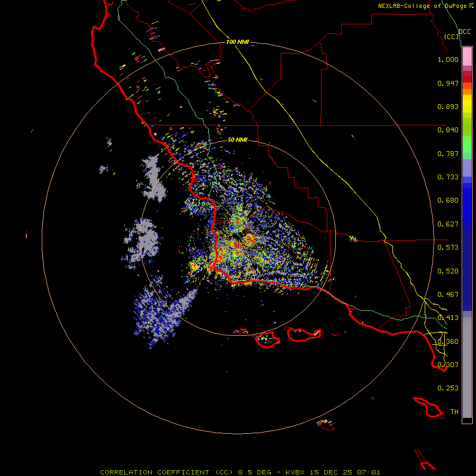Screen dimensions: 476x476
Task: Click the DCC label above the color bar
Action: [464, 32]
